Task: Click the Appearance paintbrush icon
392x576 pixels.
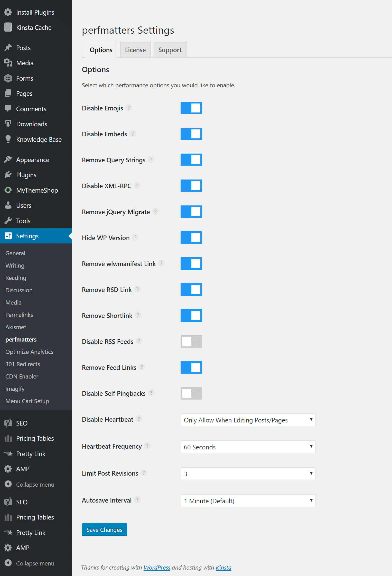Action: pos(8,159)
